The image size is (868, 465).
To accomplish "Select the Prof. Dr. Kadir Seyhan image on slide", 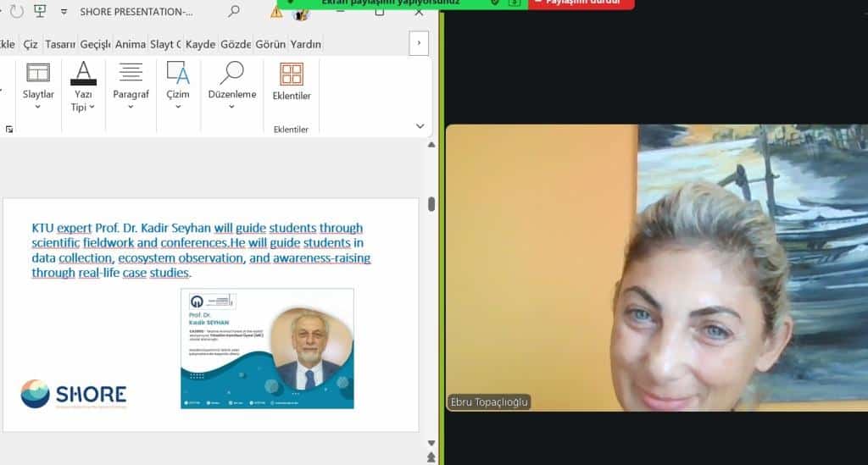I will tap(267, 348).
